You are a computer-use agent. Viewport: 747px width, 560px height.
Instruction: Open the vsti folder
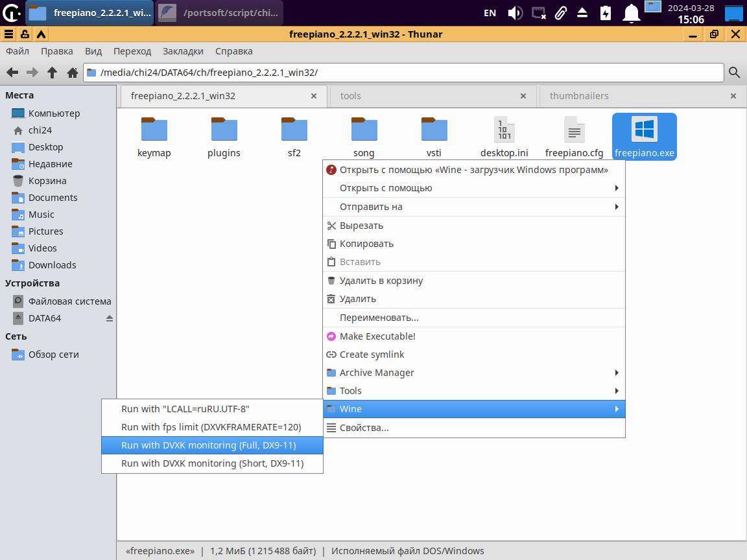coord(434,137)
